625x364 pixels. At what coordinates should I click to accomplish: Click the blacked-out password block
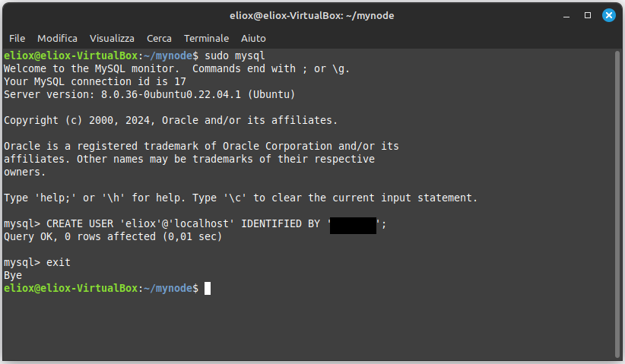[353, 225]
